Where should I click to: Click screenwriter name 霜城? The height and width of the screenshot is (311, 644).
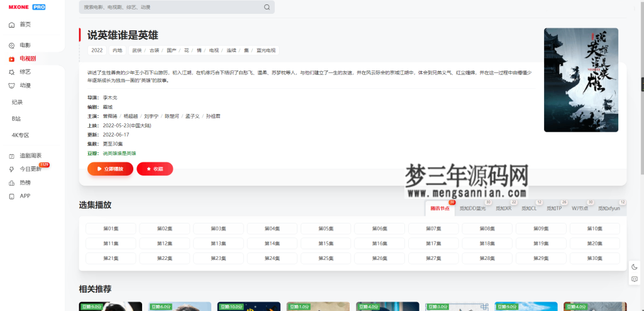[x=108, y=107]
